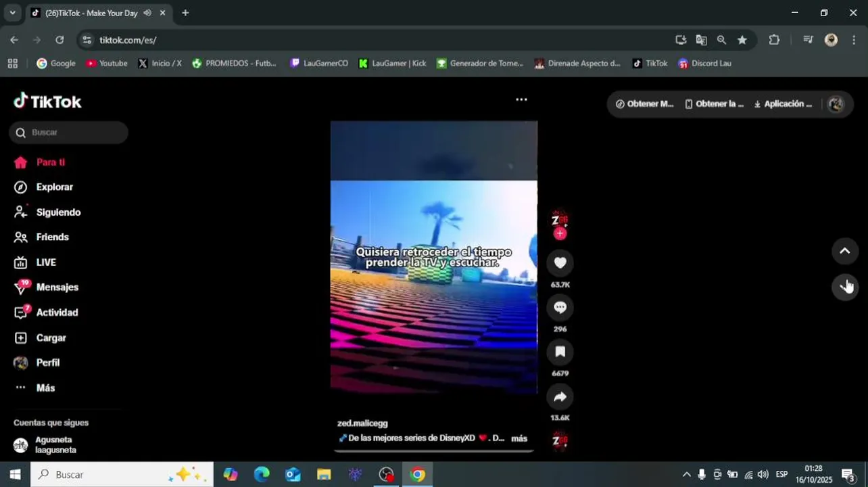Viewport: 868px width, 487px height.
Task: Open the Inicio / X bookmark
Action: click(160, 64)
